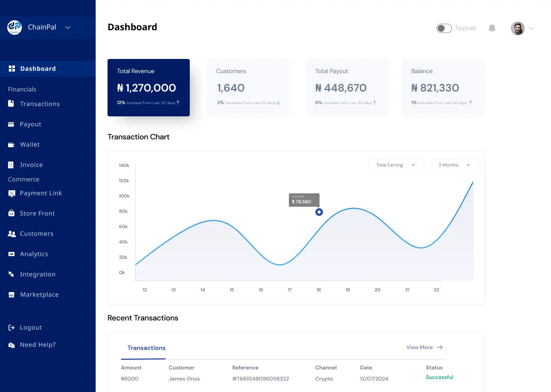The image size is (551, 392).
Task: Click the notification bell icon
Action: (492, 28)
